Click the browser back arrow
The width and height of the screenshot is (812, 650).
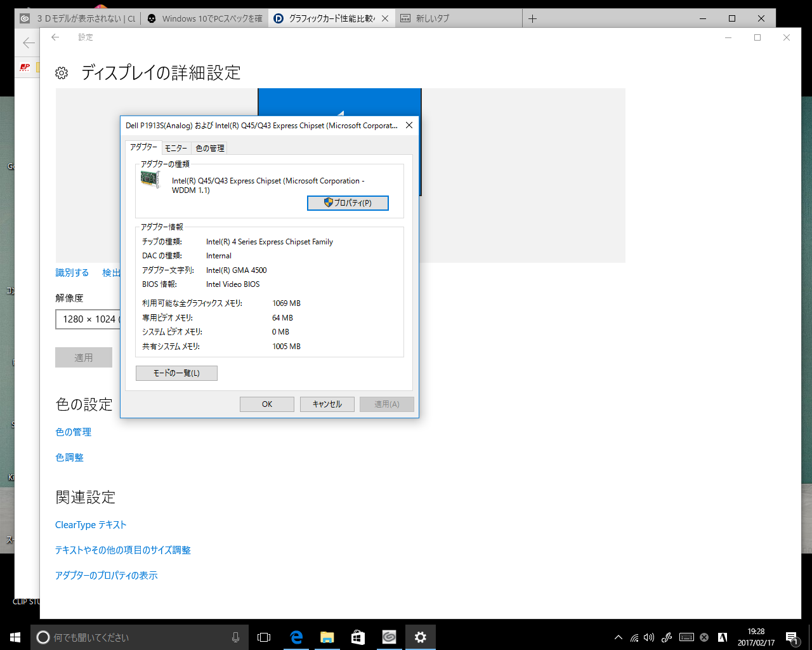(28, 43)
